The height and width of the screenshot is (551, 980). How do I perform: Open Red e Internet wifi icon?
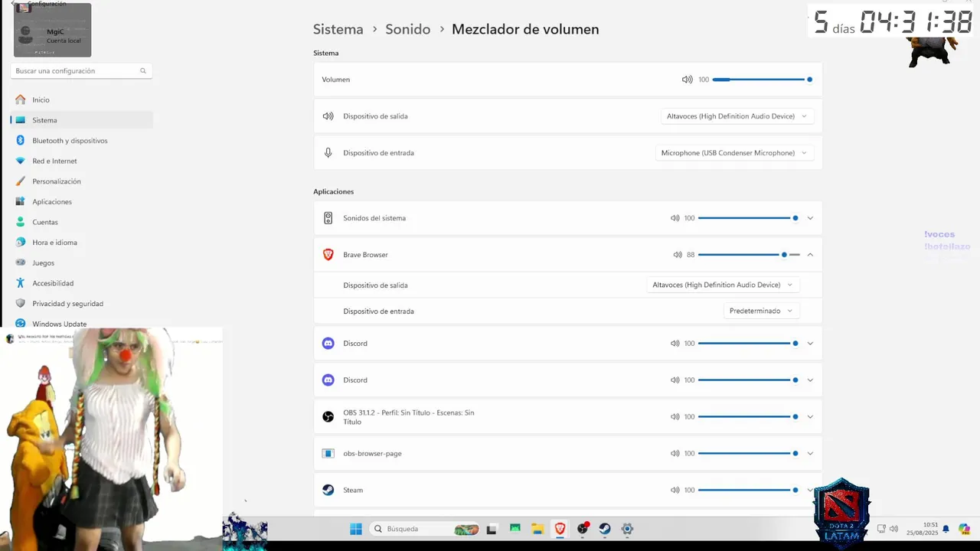tap(20, 161)
